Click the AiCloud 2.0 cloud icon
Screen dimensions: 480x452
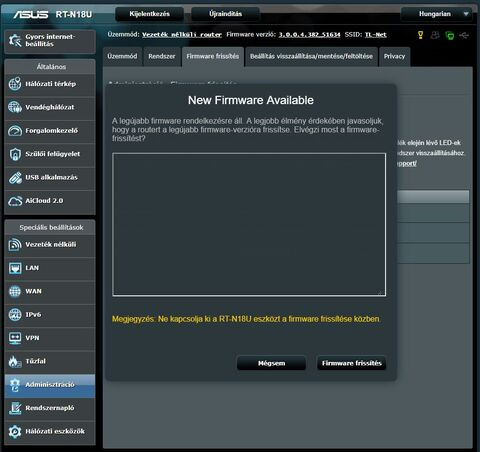15,201
